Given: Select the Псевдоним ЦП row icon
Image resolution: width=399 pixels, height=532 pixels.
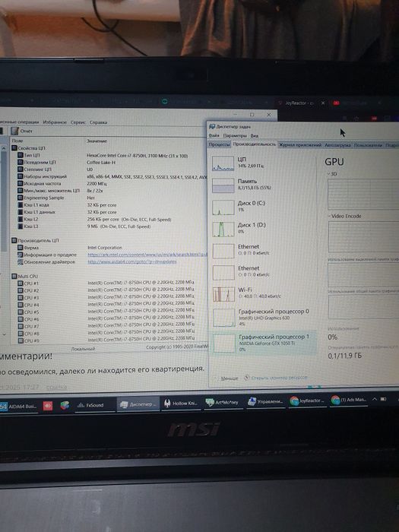Looking at the screenshot, I should 21,162.
